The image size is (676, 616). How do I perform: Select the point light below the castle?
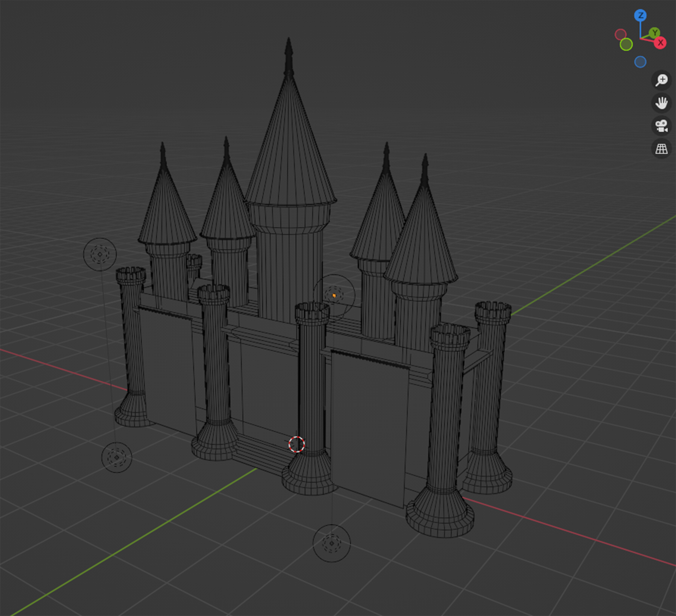[331, 543]
